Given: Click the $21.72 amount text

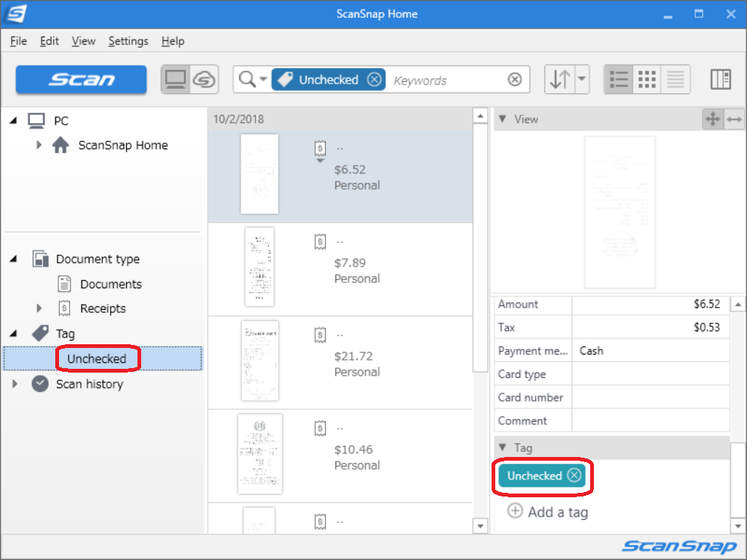Looking at the screenshot, I should tap(353, 356).
